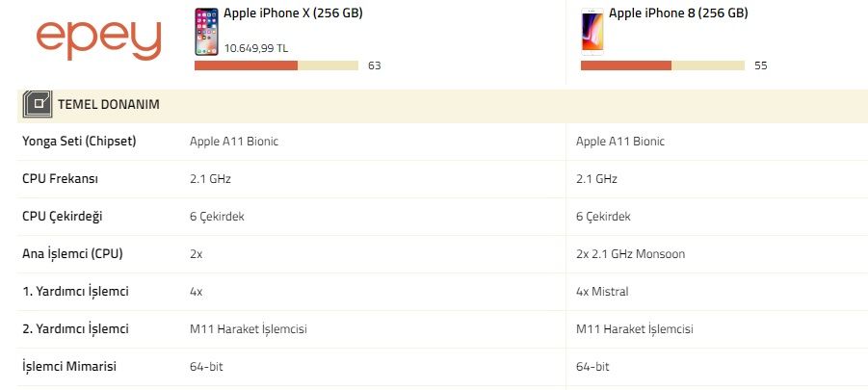Click iPhone X Apple A11 Bionic value
This screenshot has width=868, height=390.
[x=234, y=142]
